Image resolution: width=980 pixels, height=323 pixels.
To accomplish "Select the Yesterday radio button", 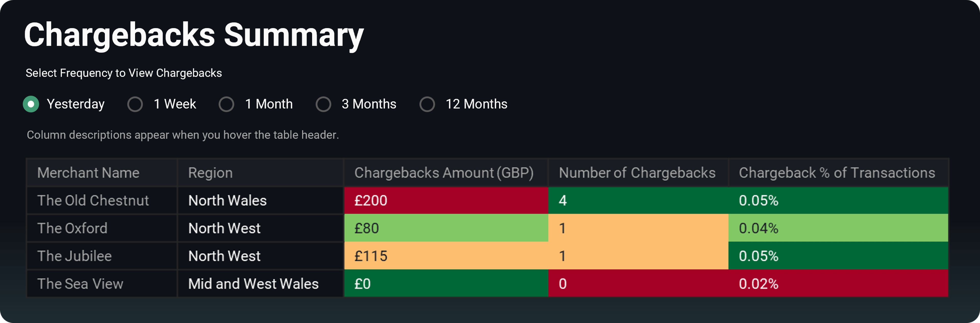I will 31,104.
